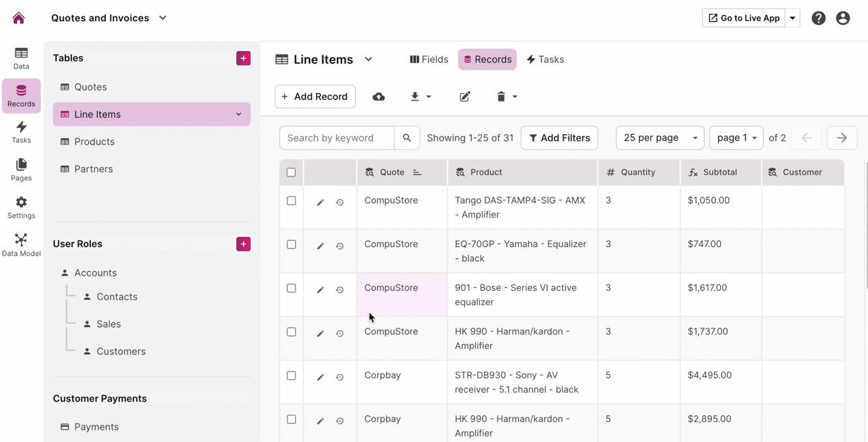The image size is (868, 442).
Task: Select the checkbox for STR-DB930 Sony row
Action: pyautogui.click(x=291, y=376)
